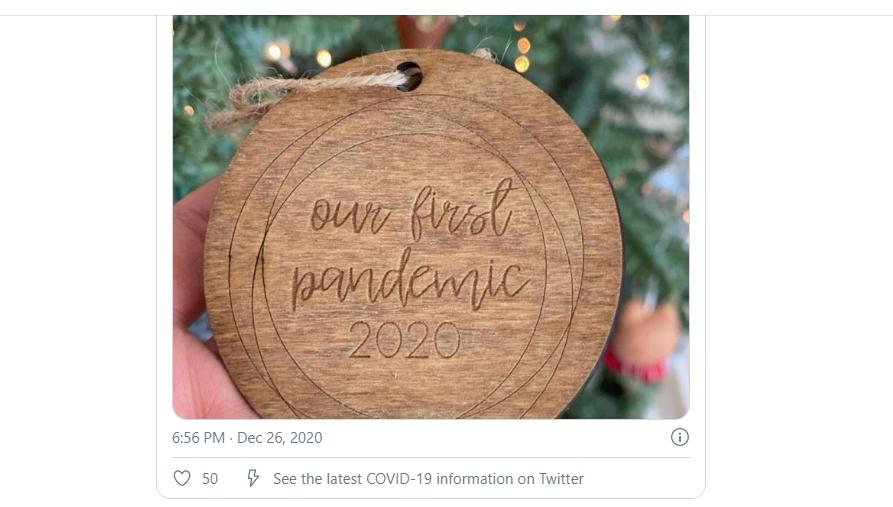Click the glowing tree lights above the ornament

(x=521, y=52)
